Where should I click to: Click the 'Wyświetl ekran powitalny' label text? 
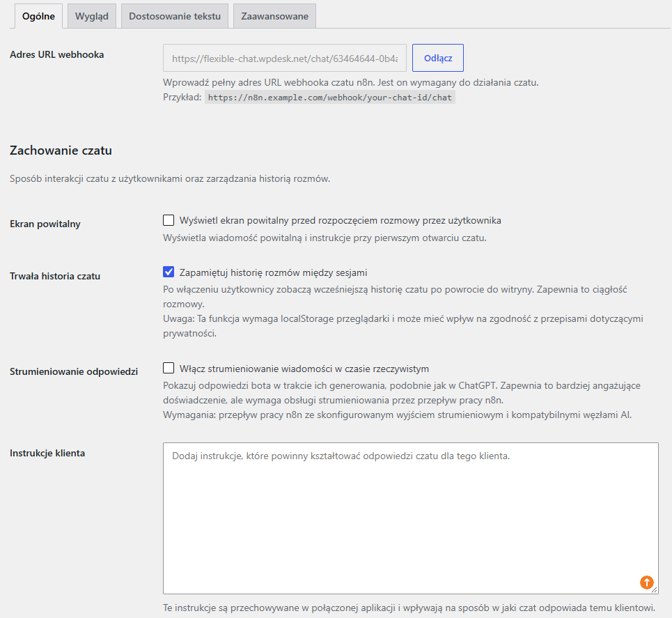point(341,220)
